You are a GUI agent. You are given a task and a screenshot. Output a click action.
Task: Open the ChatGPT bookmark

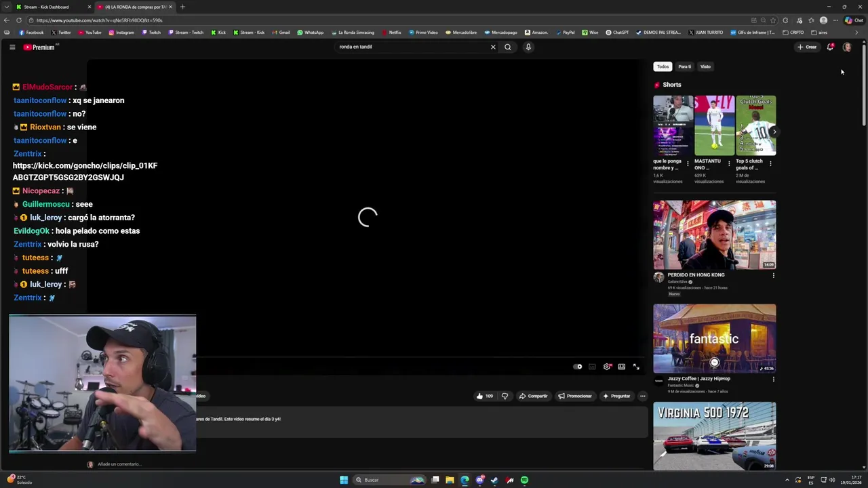617,33
